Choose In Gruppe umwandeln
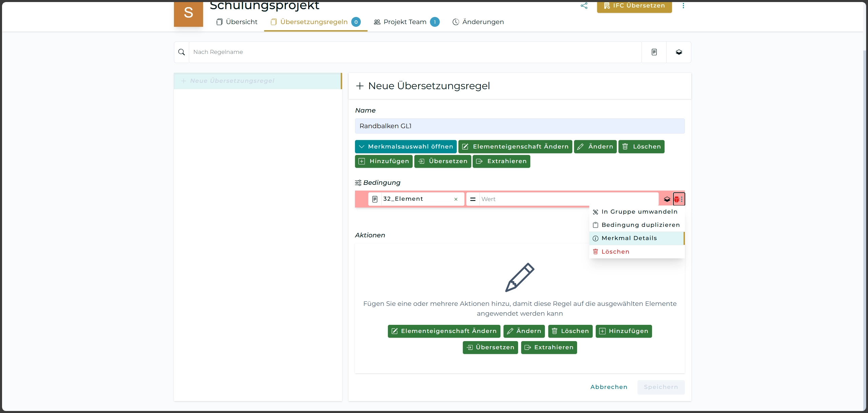Image resolution: width=868 pixels, height=413 pixels. pos(639,212)
